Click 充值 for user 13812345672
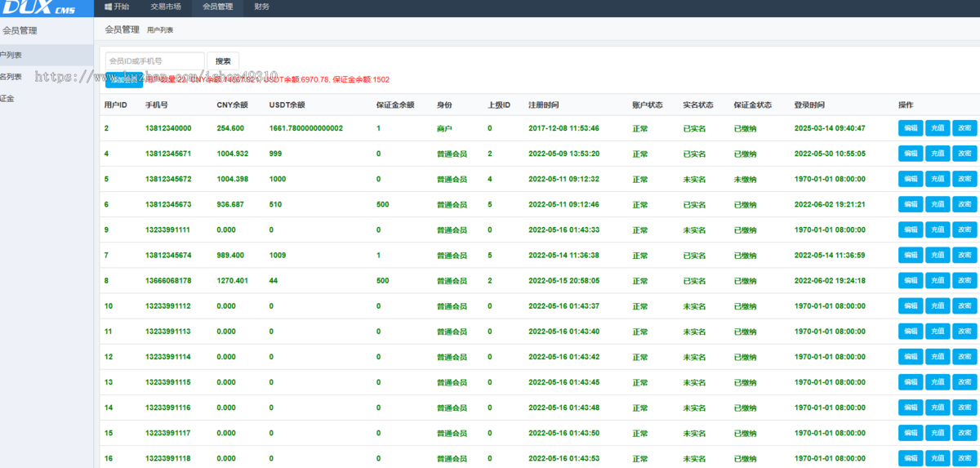This screenshot has height=468, width=980. coord(938,179)
